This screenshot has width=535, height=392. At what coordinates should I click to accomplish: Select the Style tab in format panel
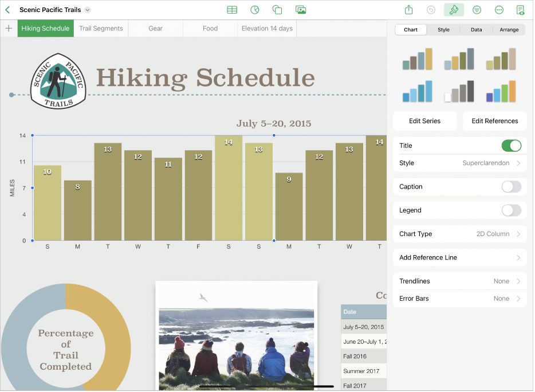coord(443,30)
